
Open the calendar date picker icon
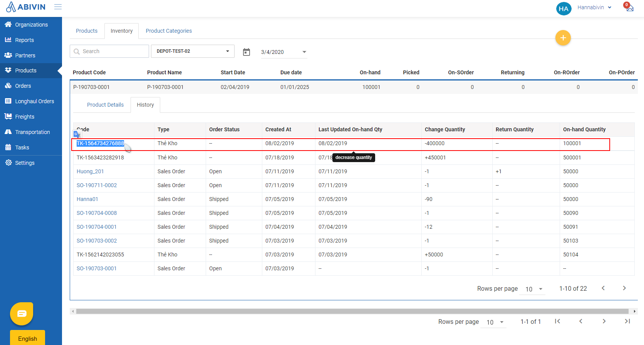247,52
